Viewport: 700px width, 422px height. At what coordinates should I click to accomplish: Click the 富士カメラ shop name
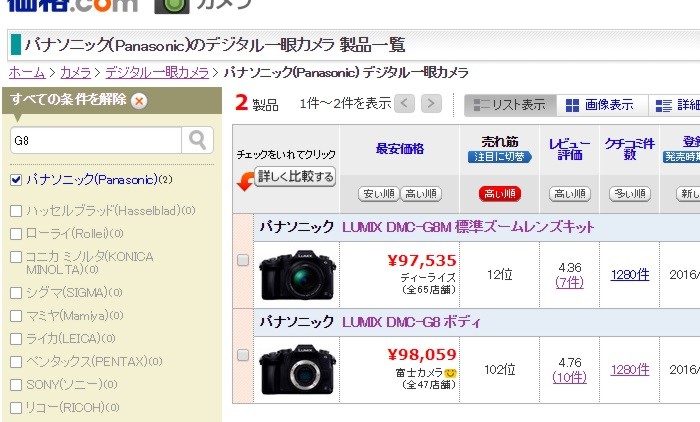pos(419,372)
